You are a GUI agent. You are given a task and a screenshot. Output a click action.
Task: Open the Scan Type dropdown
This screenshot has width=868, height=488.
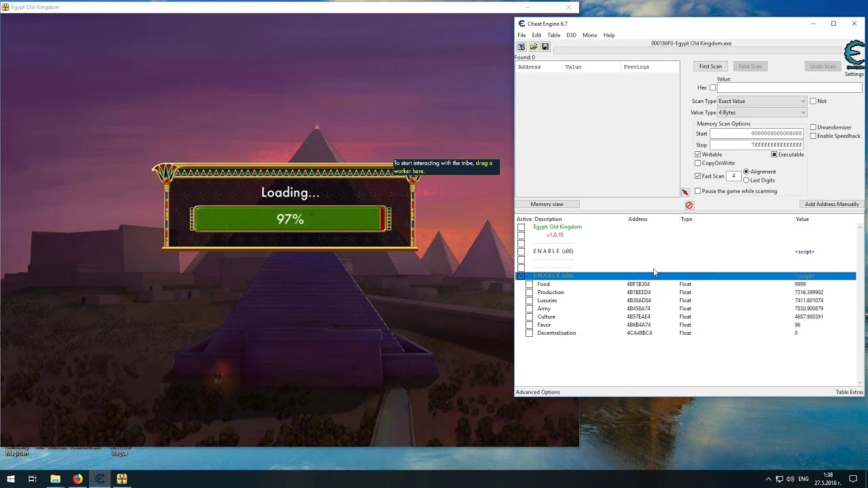click(803, 100)
